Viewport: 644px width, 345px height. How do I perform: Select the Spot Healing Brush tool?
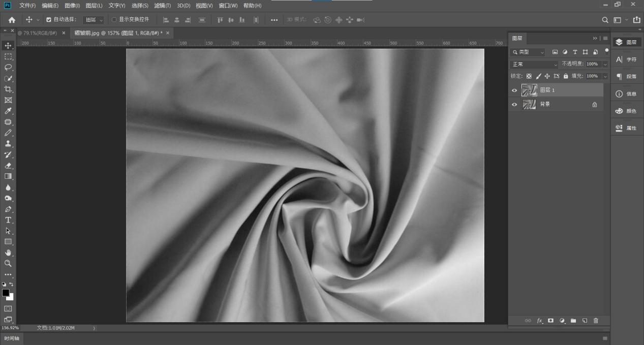tap(8, 122)
